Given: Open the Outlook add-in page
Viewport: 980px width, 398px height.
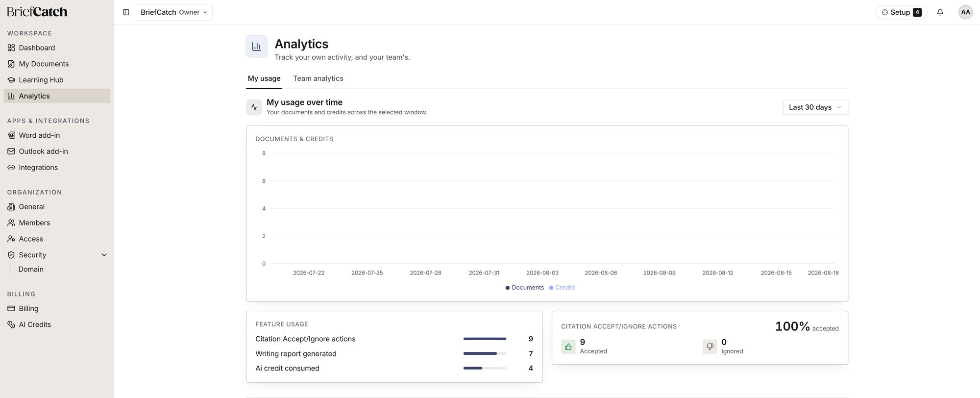Looking at the screenshot, I should pos(57,151).
